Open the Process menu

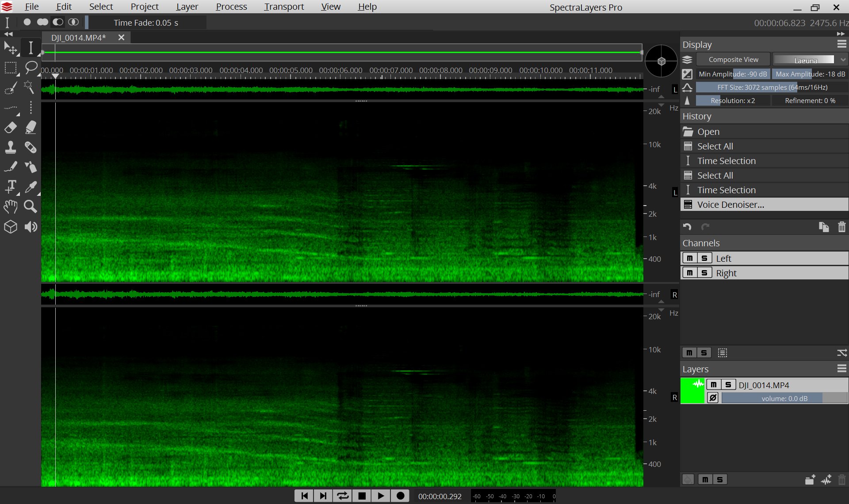coord(231,7)
